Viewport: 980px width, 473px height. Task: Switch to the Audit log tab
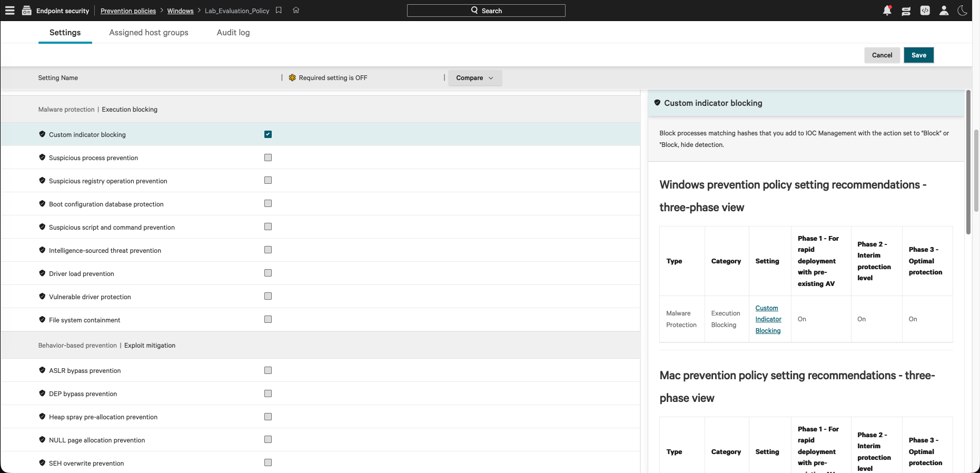point(233,33)
